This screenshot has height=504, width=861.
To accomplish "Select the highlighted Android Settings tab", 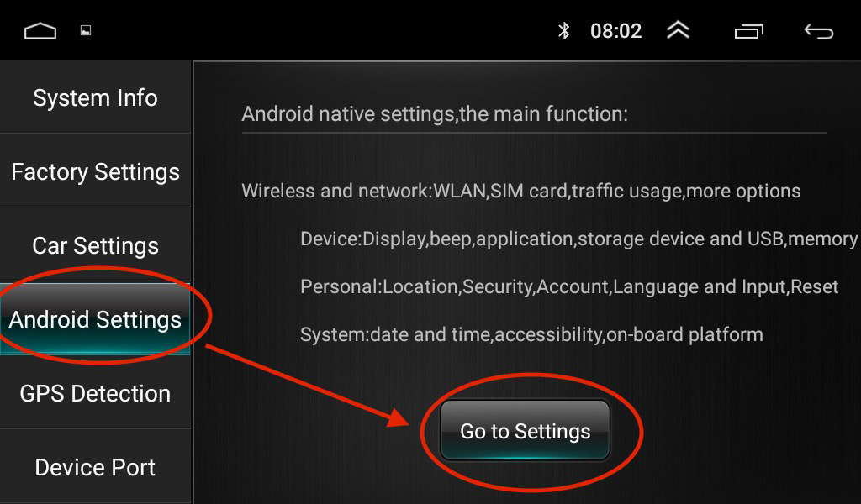I will pyautogui.click(x=96, y=319).
